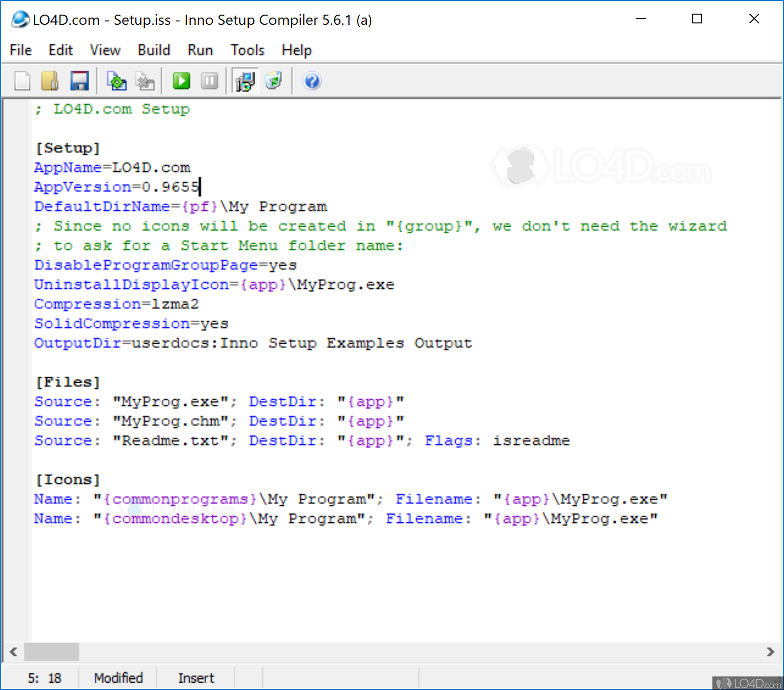The height and width of the screenshot is (690, 784).
Task: Click the 'Insert' mode status bar indicator
Action: (196, 678)
